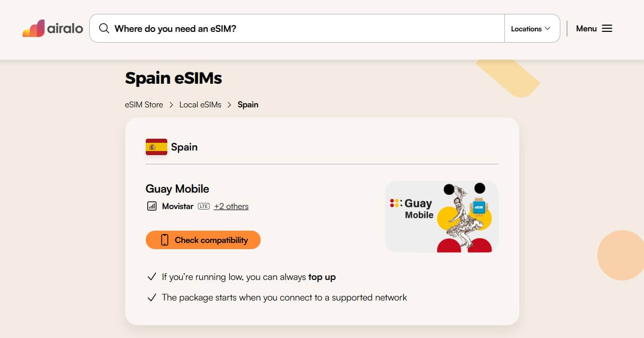Navigate to Local eSIMs breadcrumb

click(x=200, y=104)
